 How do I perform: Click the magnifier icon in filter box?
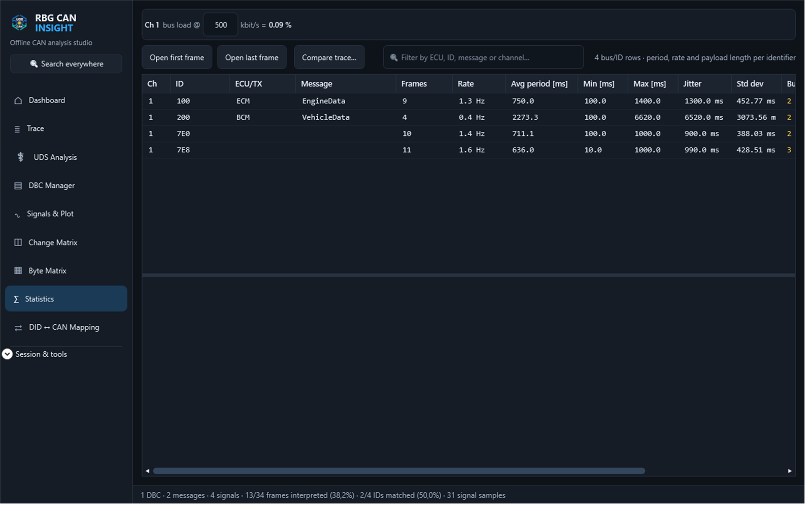coord(393,58)
